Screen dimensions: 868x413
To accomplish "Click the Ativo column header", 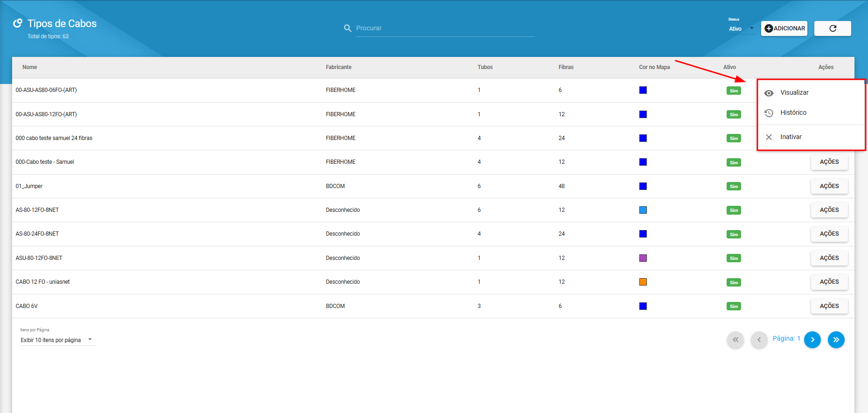I will pyautogui.click(x=729, y=67).
